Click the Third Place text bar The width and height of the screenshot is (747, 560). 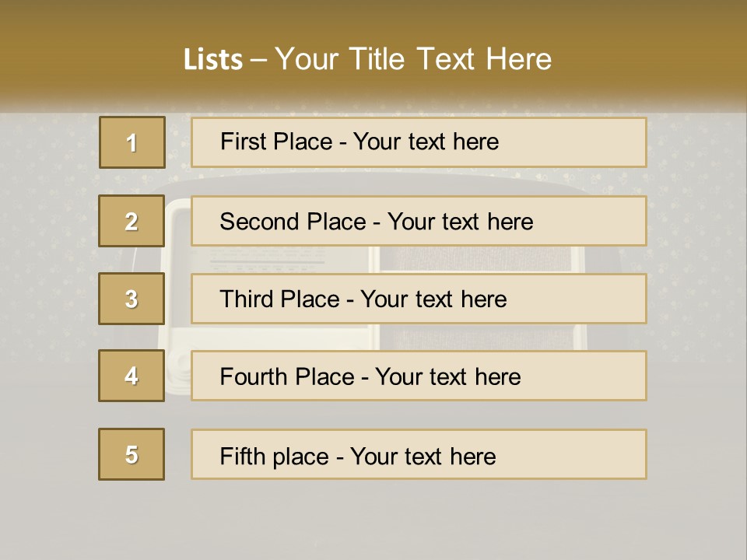[419, 299]
